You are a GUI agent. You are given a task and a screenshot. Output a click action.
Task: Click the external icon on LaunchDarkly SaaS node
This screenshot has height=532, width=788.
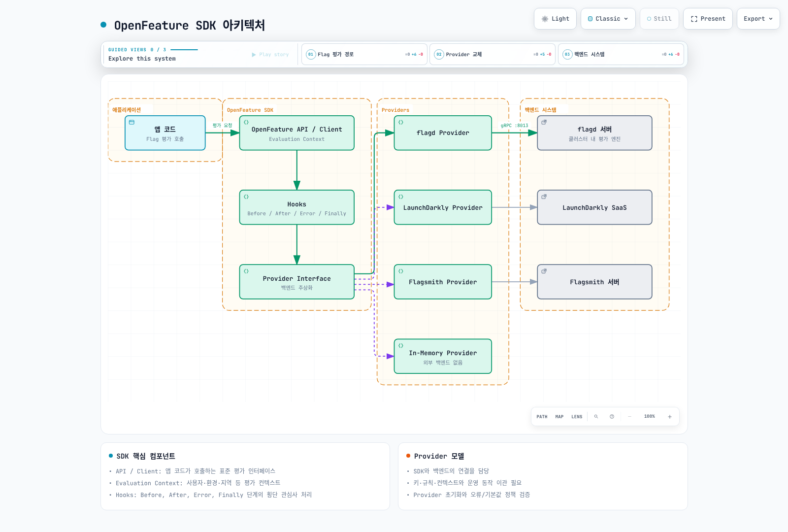click(544, 197)
